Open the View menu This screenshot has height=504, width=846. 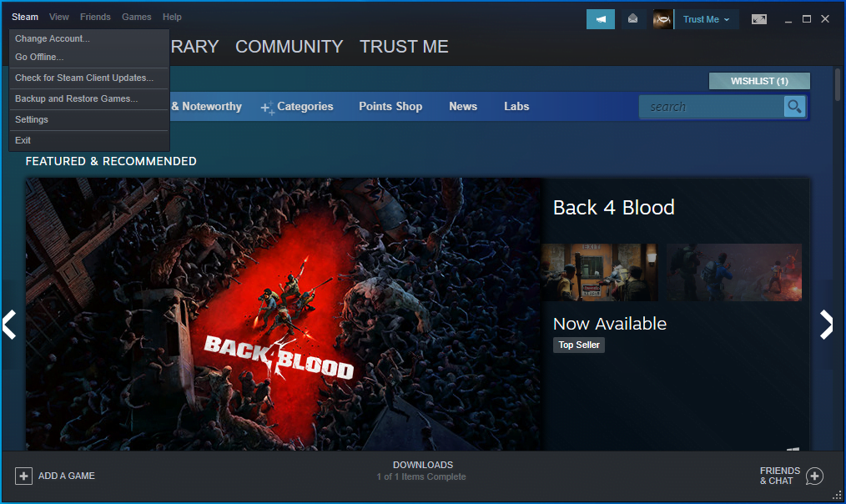[58, 17]
